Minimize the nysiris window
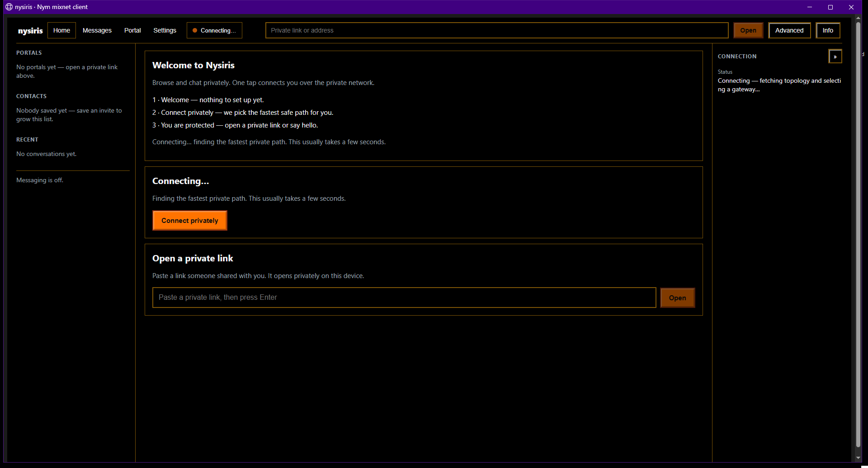The image size is (868, 468). click(810, 7)
